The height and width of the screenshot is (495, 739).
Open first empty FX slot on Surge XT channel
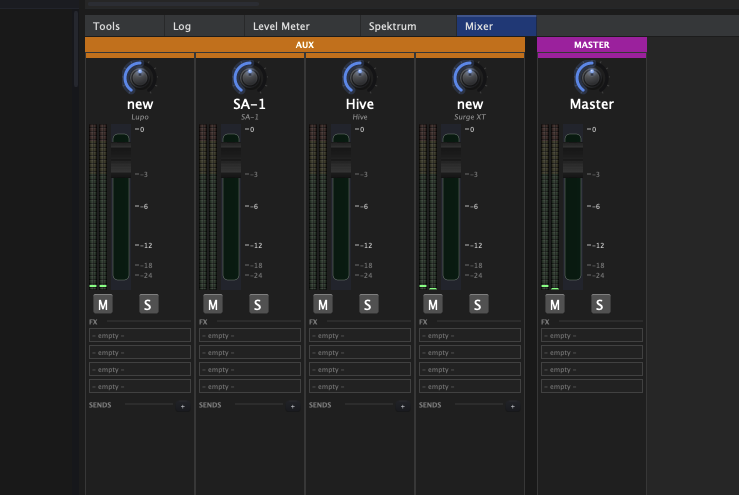(x=470, y=335)
